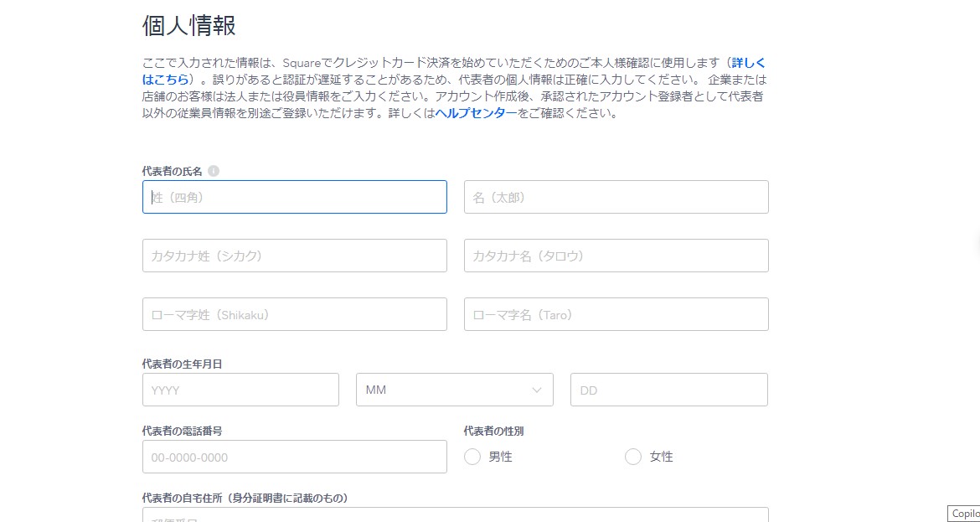Click the カタカナ姓（シカク） field
Viewport: 980px width, 522px height.
(294, 256)
